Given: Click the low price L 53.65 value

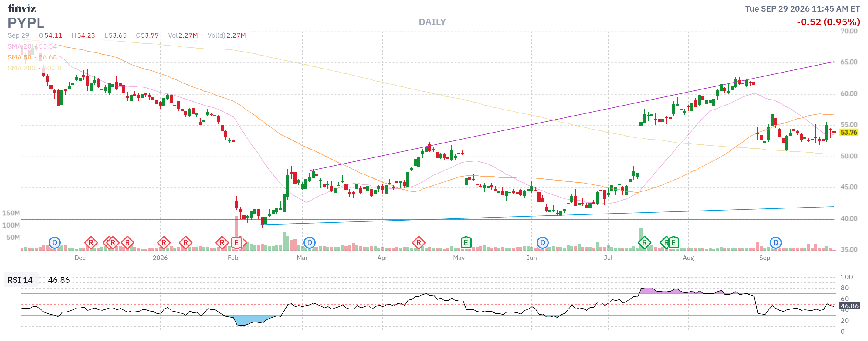Looking at the screenshot, I should click(116, 35).
